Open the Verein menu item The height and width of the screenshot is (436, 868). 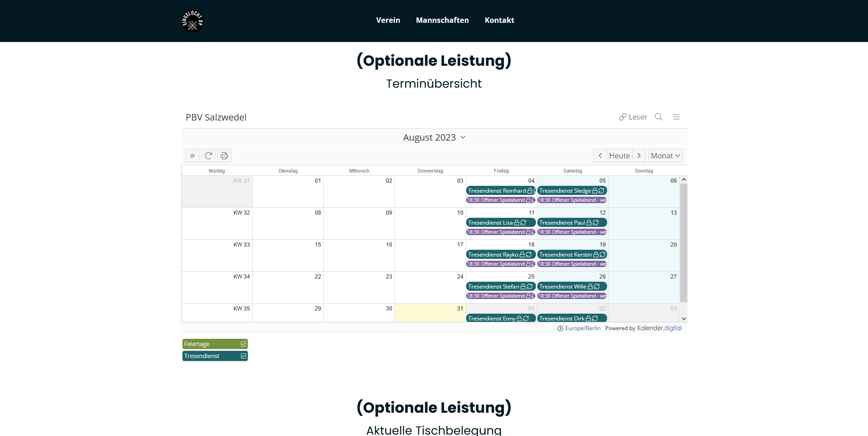coord(388,20)
